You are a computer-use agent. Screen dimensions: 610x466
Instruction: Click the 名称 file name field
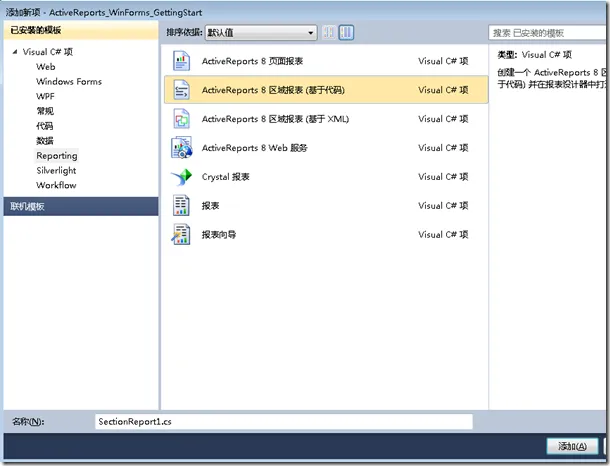click(283, 422)
